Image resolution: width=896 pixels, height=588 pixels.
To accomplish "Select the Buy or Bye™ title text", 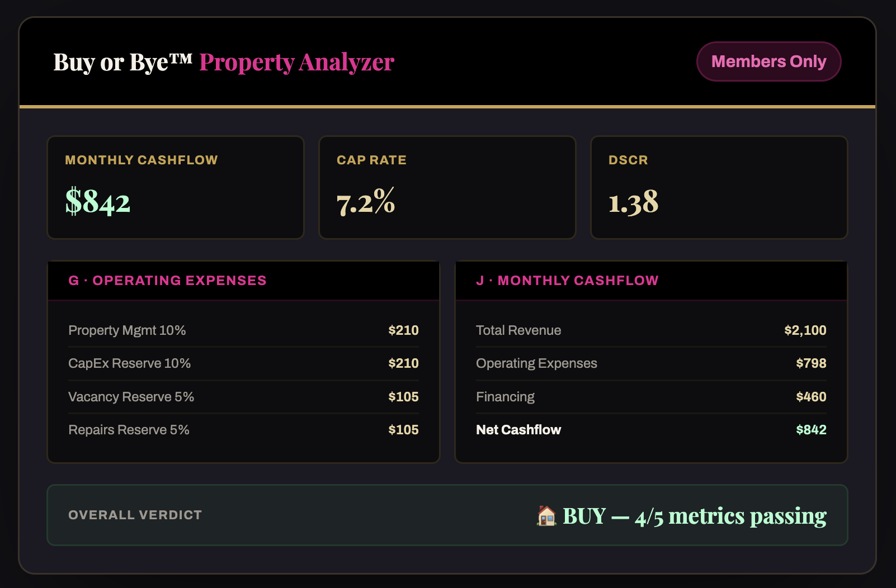I will click(123, 62).
